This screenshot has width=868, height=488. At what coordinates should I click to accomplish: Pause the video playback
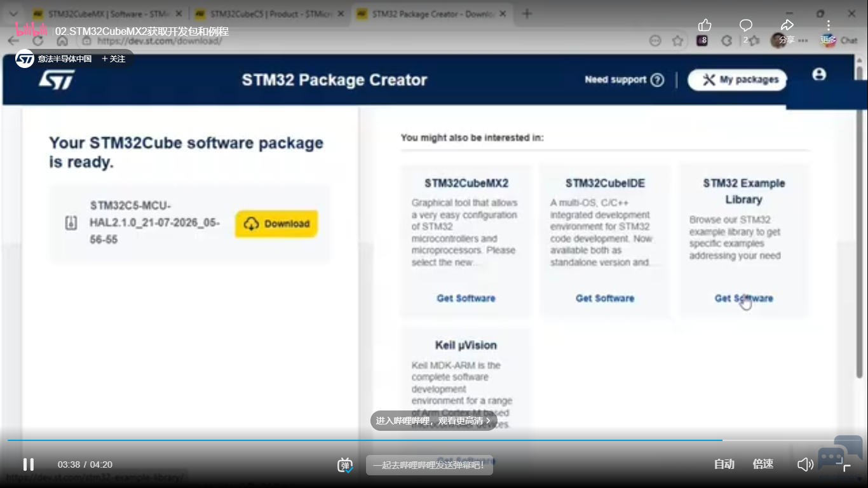[29, 464]
